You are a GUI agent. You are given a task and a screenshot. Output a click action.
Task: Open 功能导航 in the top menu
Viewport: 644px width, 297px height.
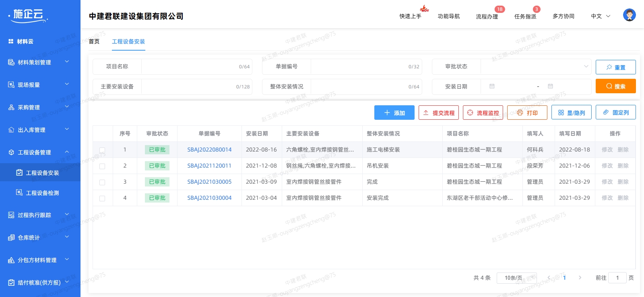[448, 16]
